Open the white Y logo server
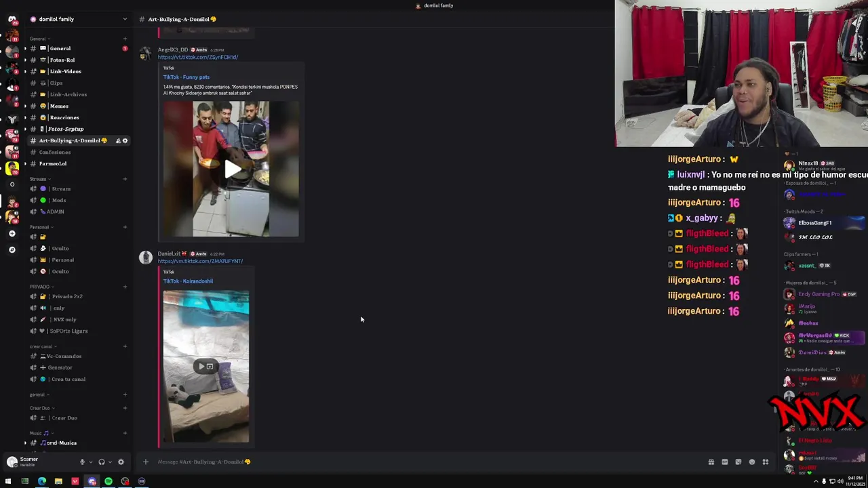Image resolution: width=868 pixels, height=488 pixels. click(x=12, y=120)
